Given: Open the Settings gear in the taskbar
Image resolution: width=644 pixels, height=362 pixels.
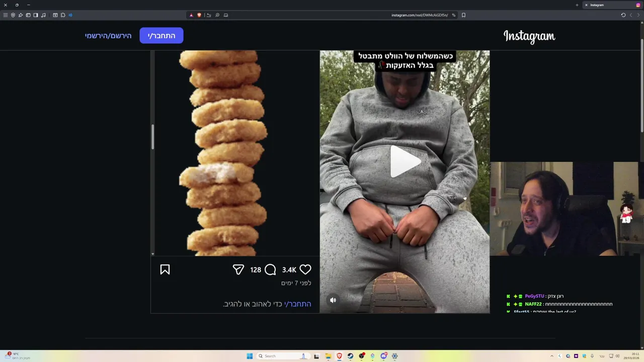Looking at the screenshot, I should tap(394, 356).
